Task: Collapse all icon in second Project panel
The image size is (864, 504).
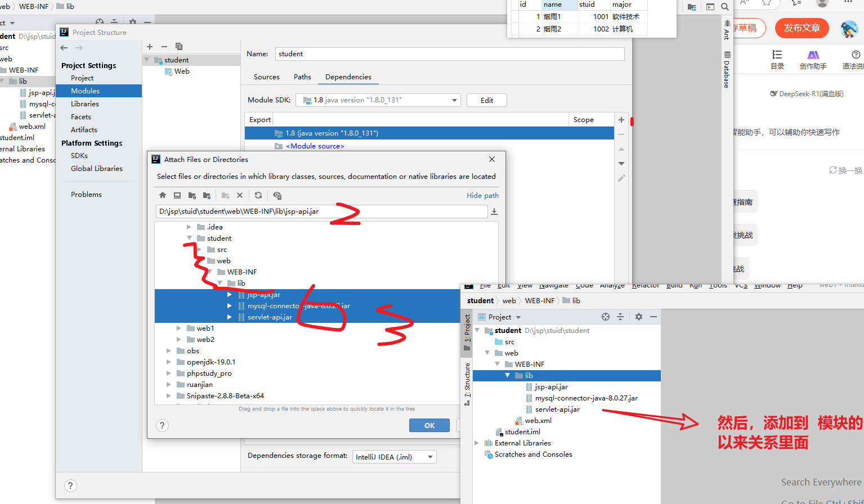Action: pos(620,317)
